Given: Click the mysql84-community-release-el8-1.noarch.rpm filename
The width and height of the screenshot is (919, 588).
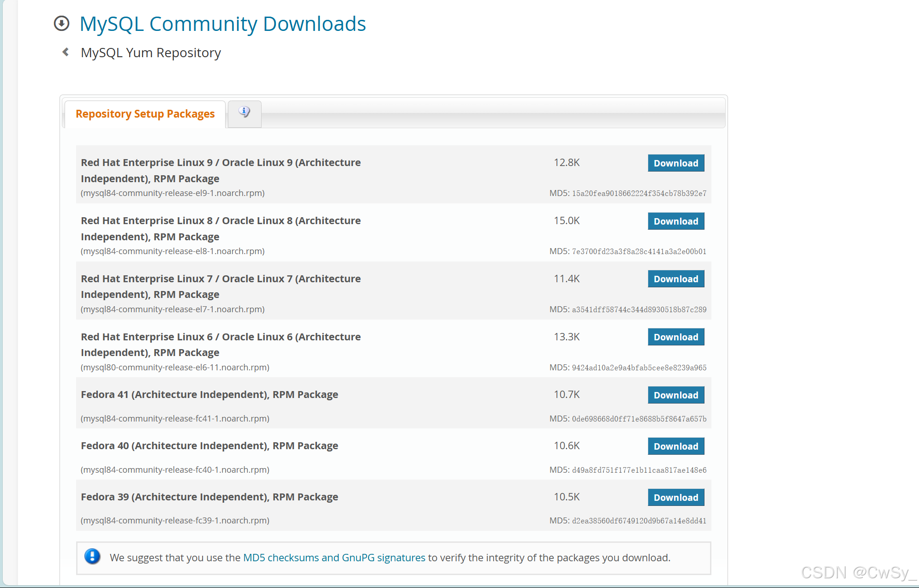Looking at the screenshot, I should (173, 251).
